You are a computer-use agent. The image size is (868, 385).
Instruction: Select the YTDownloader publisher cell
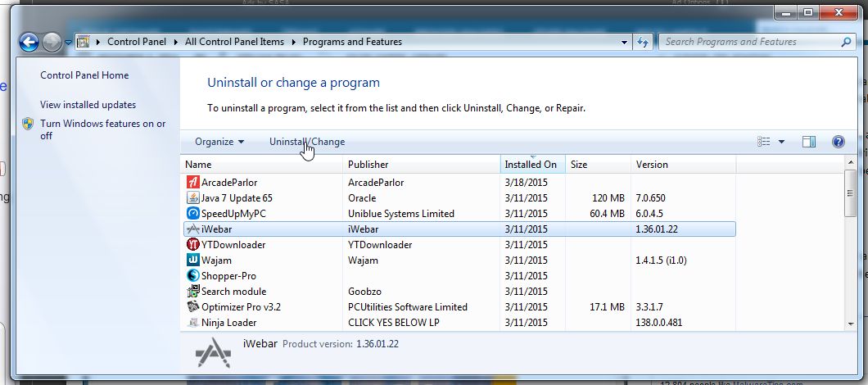(380, 244)
